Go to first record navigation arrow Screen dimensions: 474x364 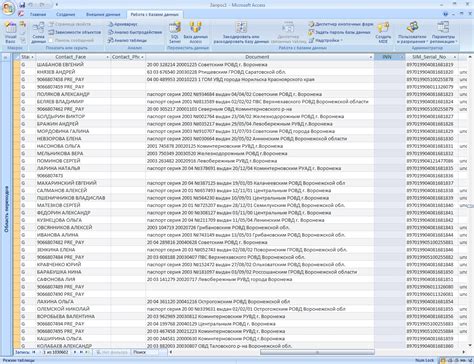click(x=34, y=352)
